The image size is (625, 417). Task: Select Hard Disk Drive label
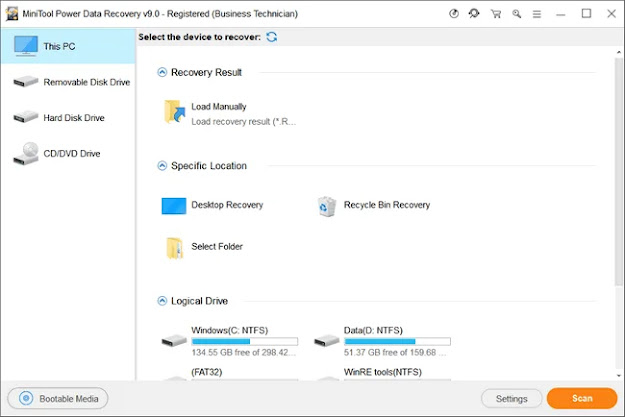(x=74, y=118)
